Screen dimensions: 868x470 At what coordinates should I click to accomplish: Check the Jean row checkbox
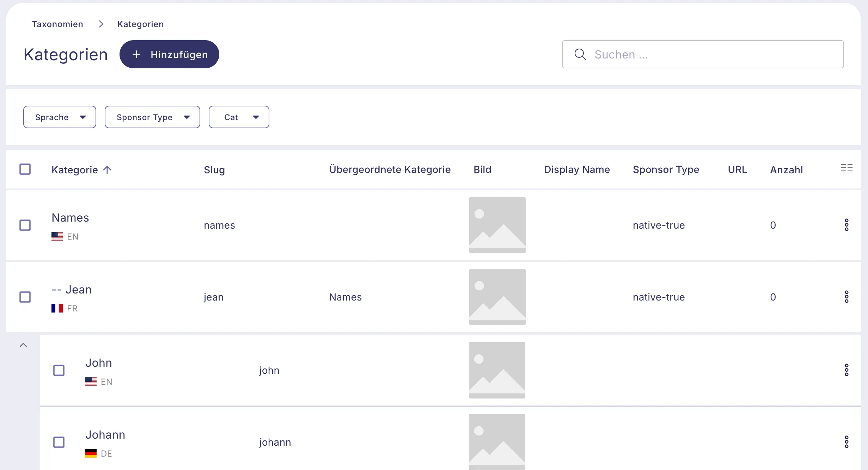[25, 297]
